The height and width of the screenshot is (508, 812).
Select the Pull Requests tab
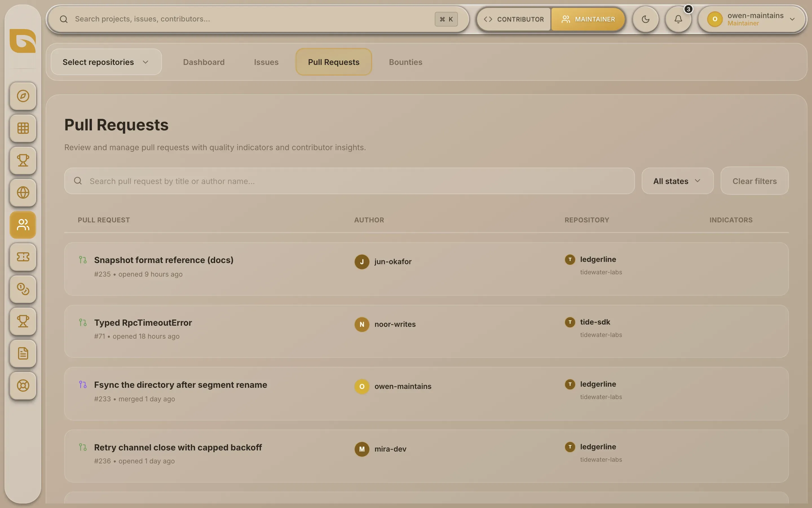coord(334,62)
